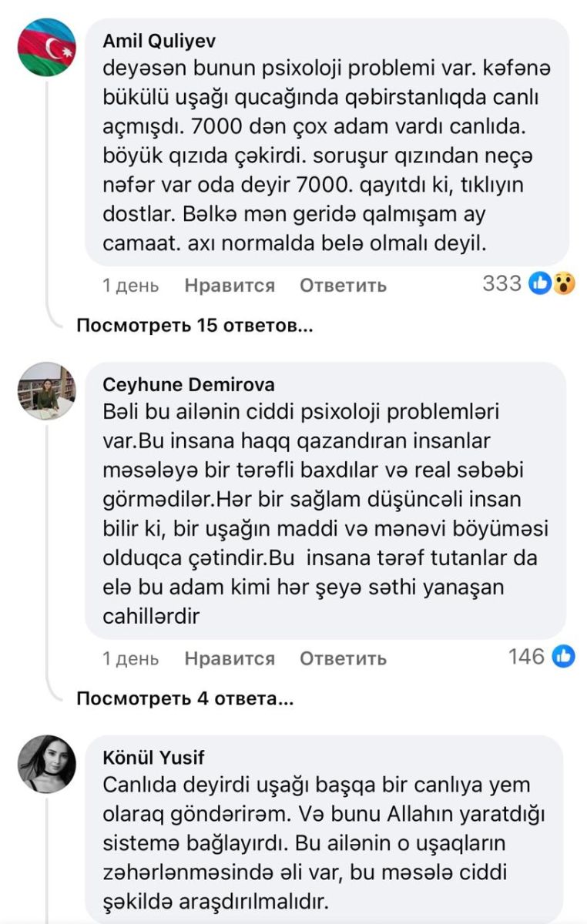
Task: Click the blue like reaction icon beside 333
Action: [x=541, y=284]
